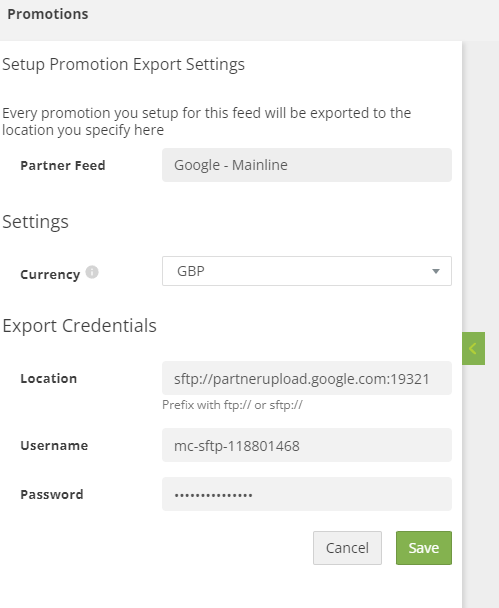Click the Settings section heading
Image resolution: width=499 pixels, height=608 pixels.
coord(35,222)
